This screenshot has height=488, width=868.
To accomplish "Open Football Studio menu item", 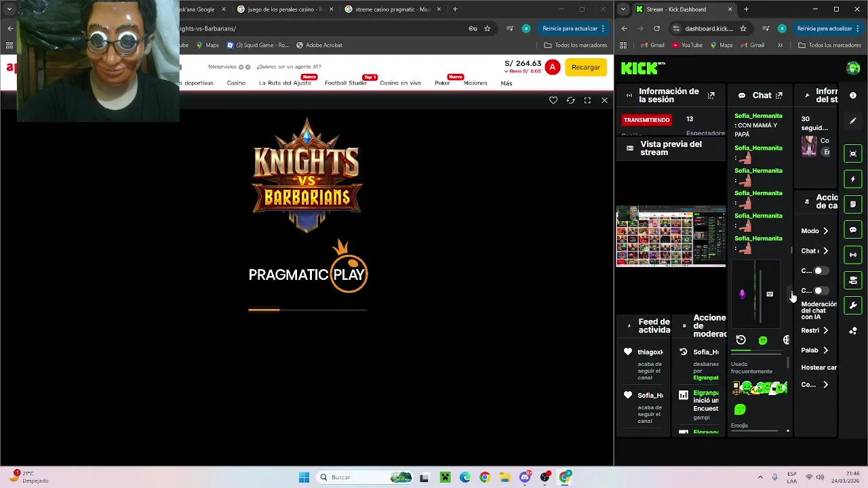I will click(345, 83).
